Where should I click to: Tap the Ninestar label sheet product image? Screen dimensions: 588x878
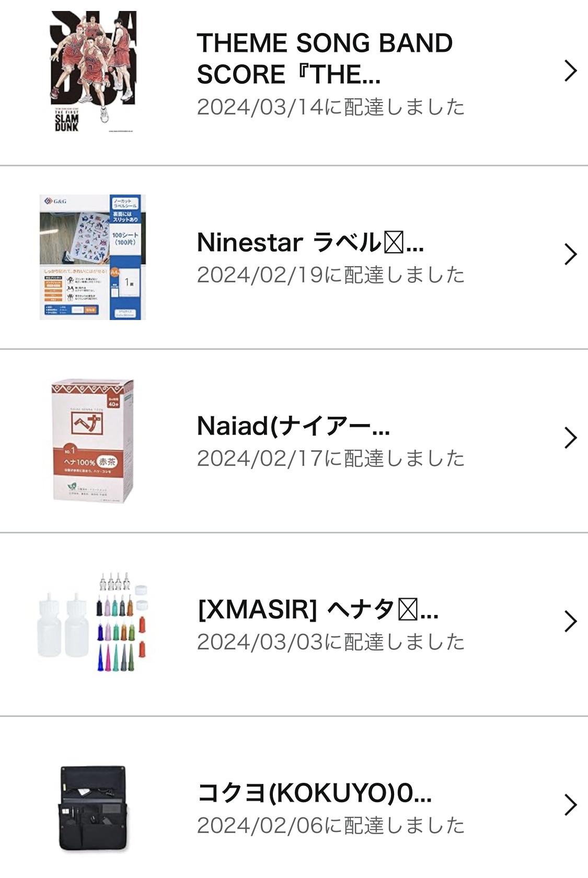tap(93, 257)
